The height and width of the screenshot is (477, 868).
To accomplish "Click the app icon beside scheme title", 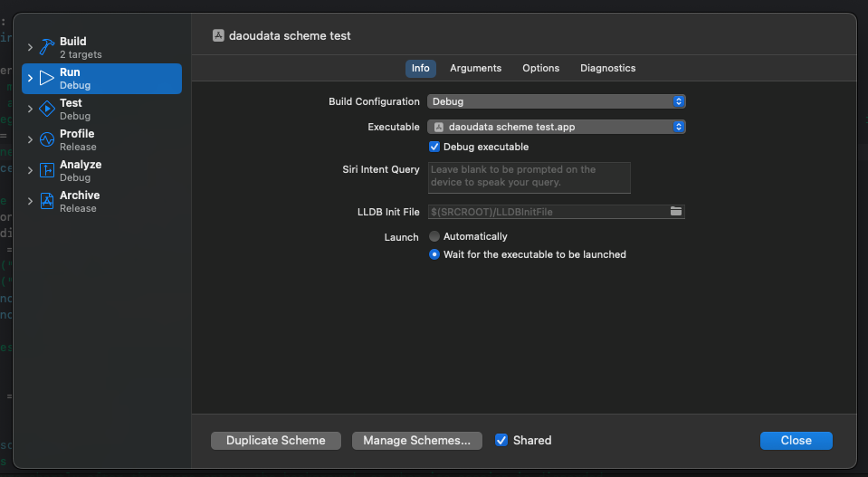I will point(219,35).
